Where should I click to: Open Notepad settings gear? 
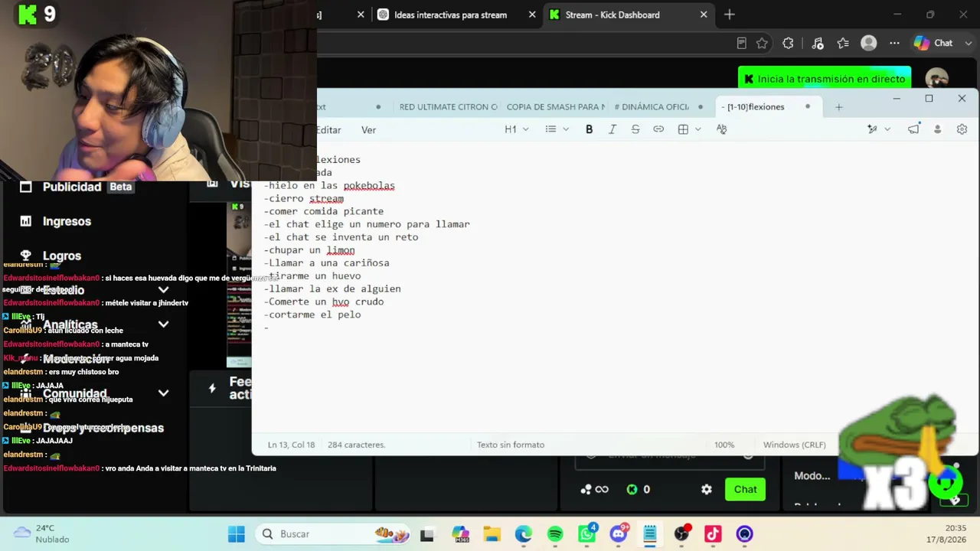(962, 129)
